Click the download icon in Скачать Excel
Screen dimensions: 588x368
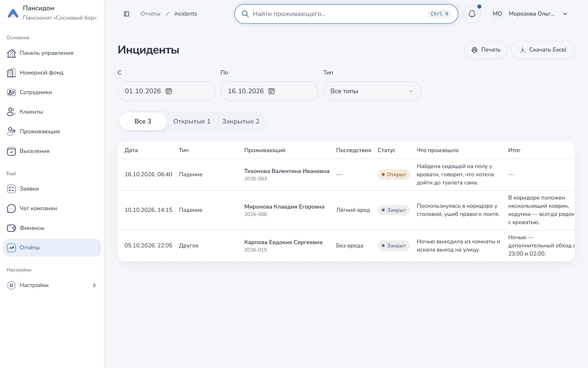click(522, 50)
